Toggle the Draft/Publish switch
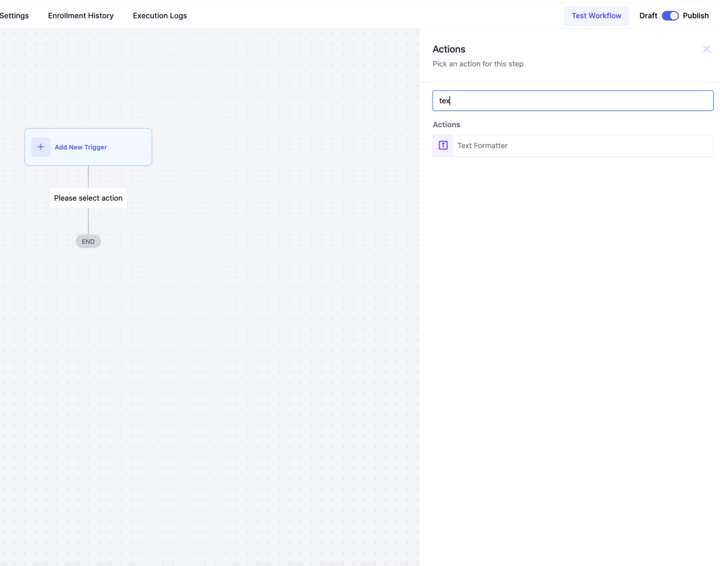Image resolution: width=720 pixels, height=566 pixels. [670, 16]
